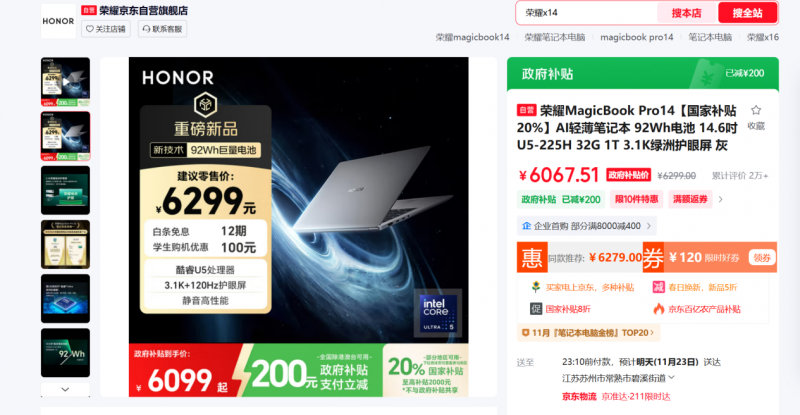Expand 企业首购 部分满8000减400 offer
800x415 pixels.
[x=587, y=226]
